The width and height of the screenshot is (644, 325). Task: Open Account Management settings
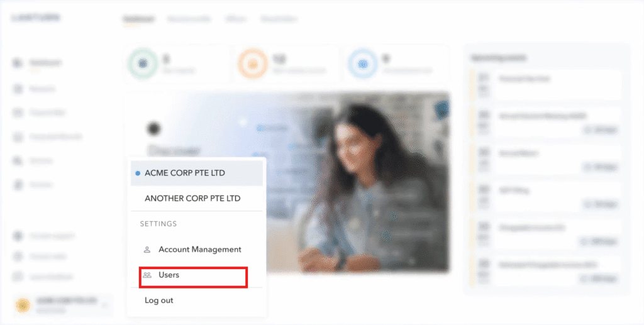pyautogui.click(x=199, y=250)
